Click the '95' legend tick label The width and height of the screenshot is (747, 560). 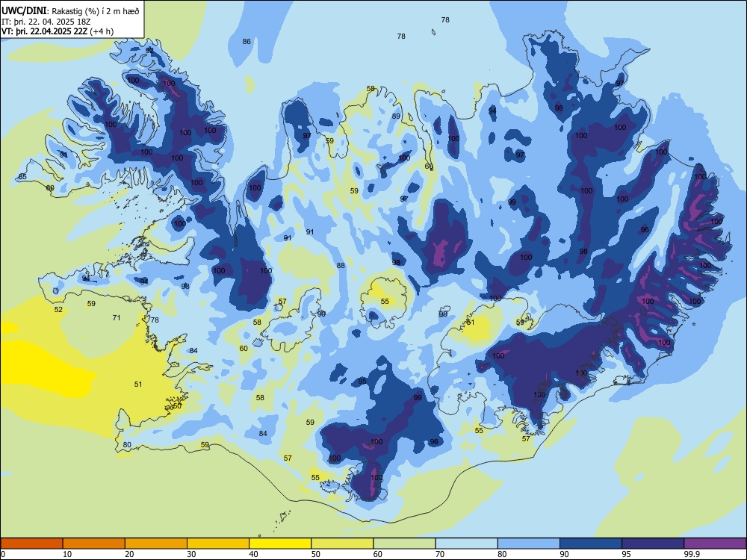tap(627, 554)
